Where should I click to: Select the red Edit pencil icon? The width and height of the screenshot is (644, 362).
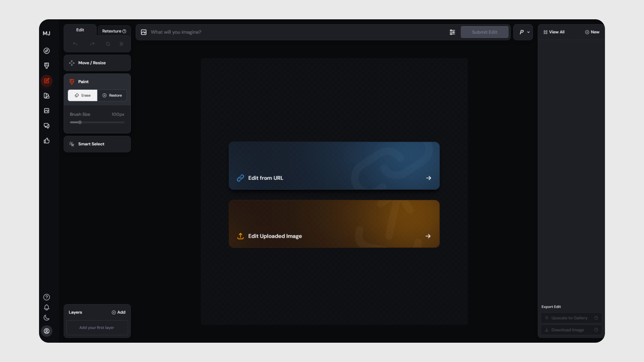[47, 80]
